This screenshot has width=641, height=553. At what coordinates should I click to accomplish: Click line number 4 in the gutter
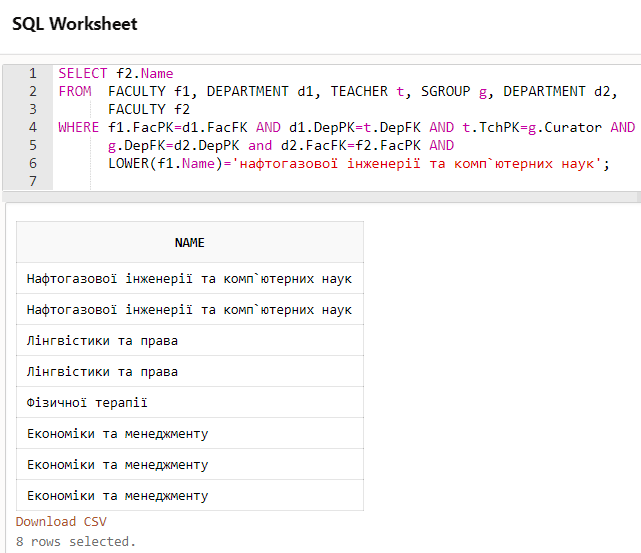[x=33, y=127]
